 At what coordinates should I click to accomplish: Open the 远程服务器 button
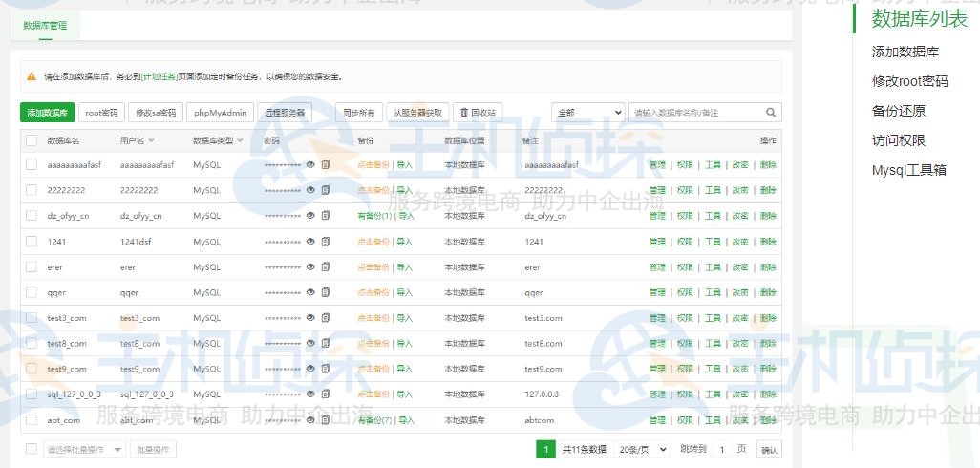pos(285,113)
